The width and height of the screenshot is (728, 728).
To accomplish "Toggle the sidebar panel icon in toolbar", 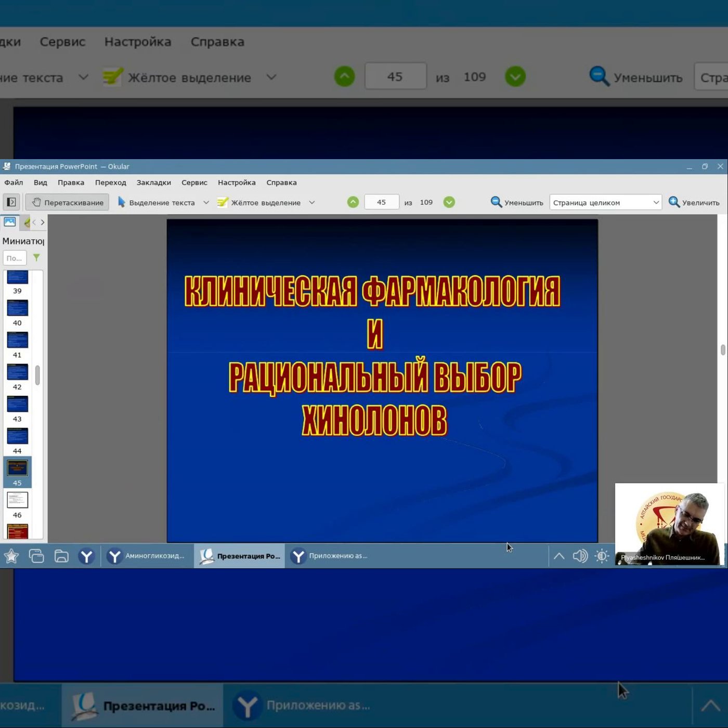I will pyautogui.click(x=11, y=202).
